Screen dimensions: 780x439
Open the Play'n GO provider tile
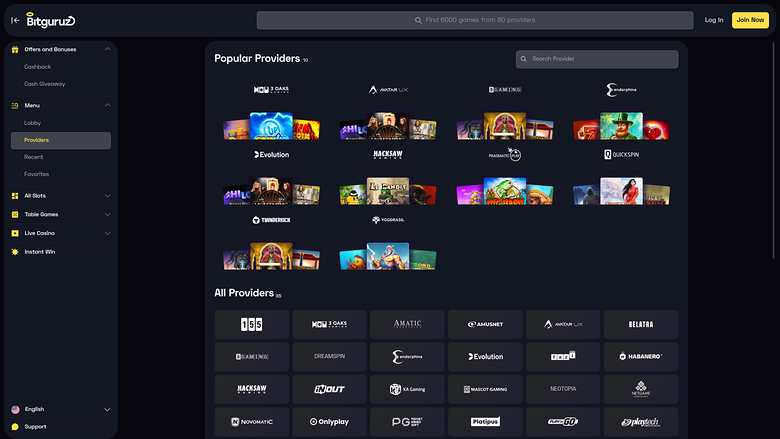(x=563, y=422)
